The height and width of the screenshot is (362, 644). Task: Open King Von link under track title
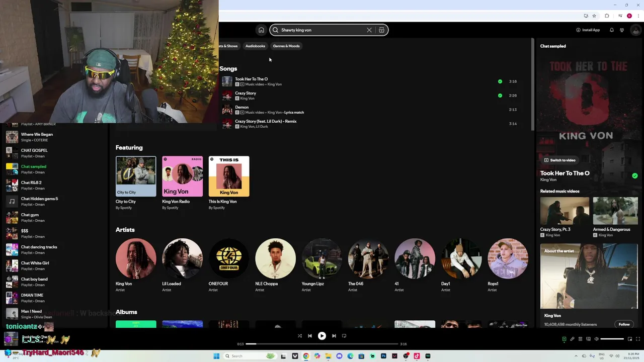click(x=548, y=179)
